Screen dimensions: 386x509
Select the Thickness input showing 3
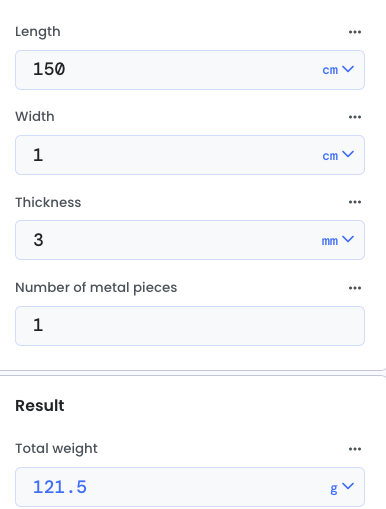tap(167, 240)
